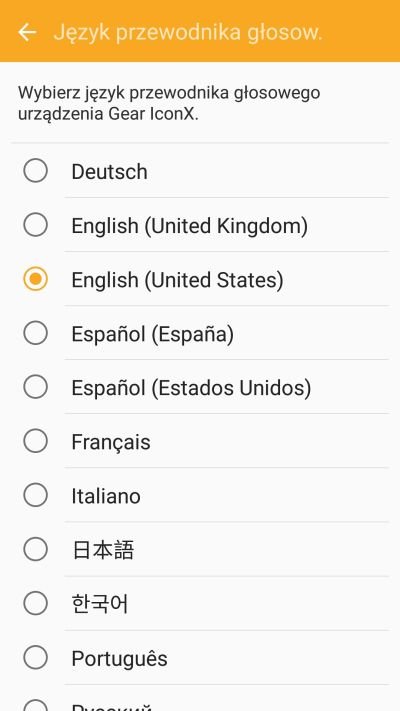Choose the Français radio button
Screen dimensions: 400x711
pyautogui.click(x=35, y=441)
